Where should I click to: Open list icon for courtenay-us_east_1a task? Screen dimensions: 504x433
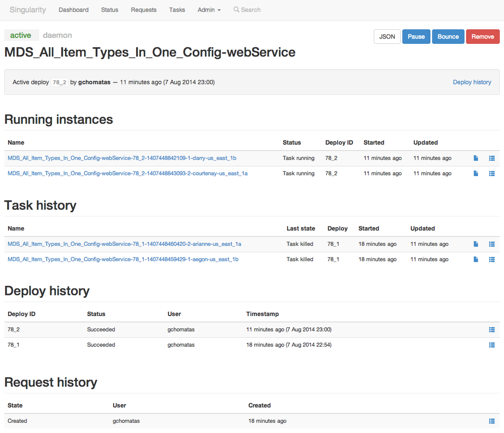(492, 174)
